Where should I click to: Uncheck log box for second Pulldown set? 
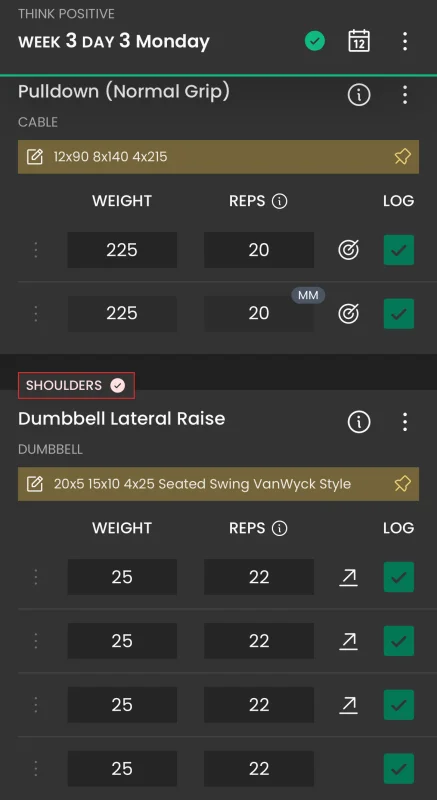point(399,313)
